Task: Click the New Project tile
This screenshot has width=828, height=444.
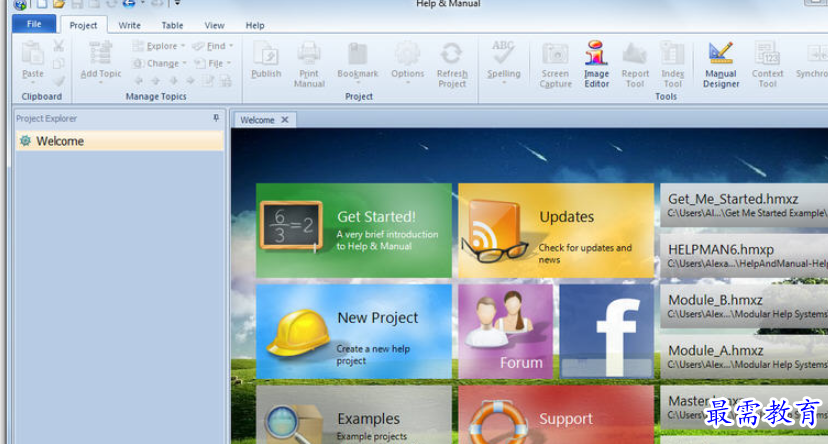Action: [x=354, y=332]
